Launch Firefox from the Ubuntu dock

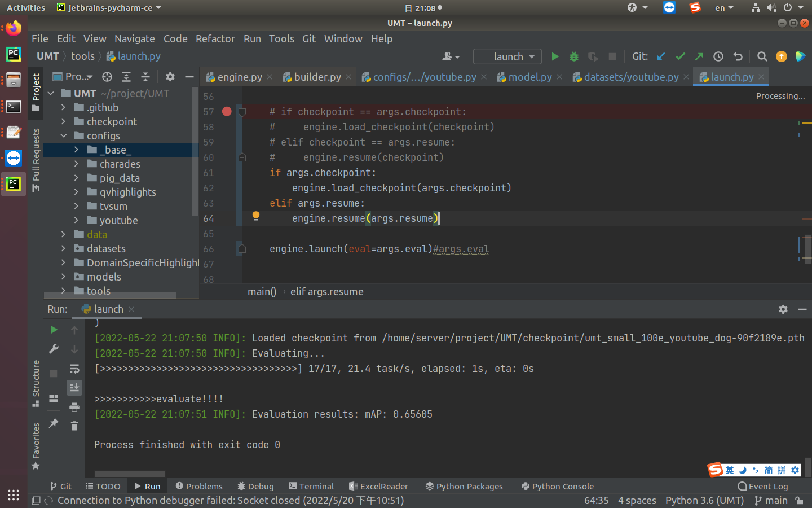13,28
